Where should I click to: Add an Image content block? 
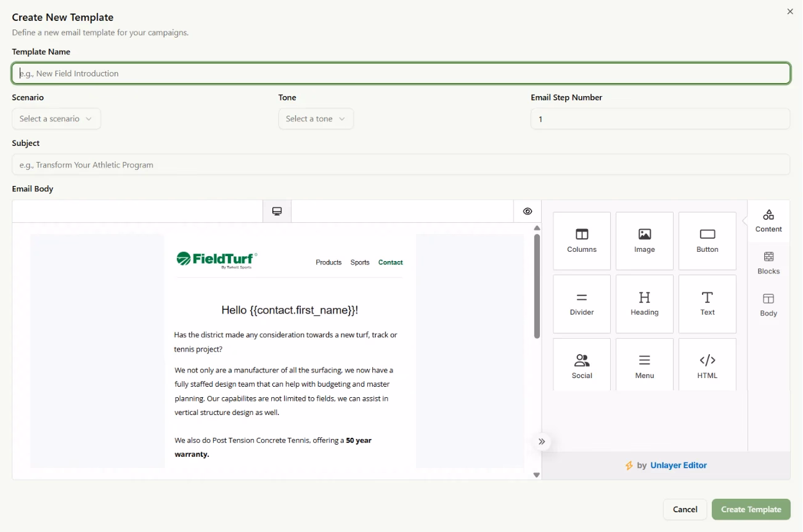click(x=645, y=241)
